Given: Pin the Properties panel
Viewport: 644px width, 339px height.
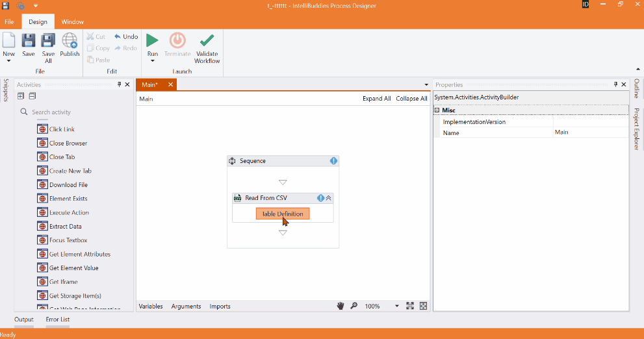Looking at the screenshot, I should pos(615,84).
